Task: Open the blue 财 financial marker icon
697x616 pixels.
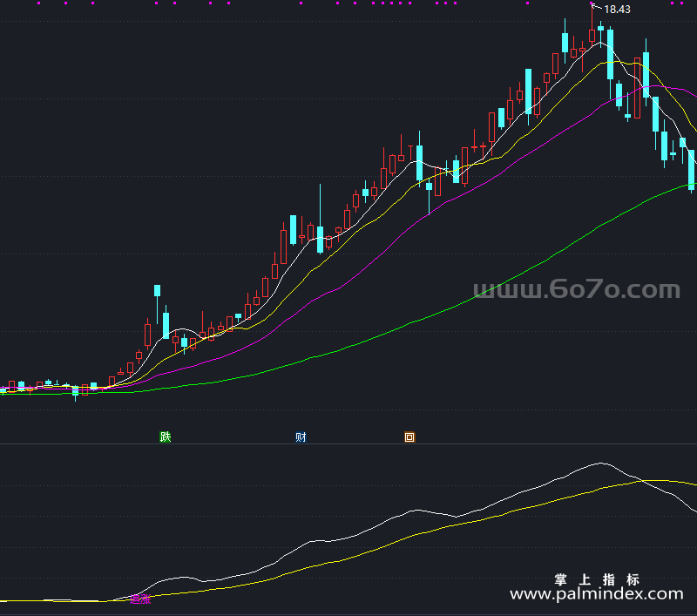Action: point(301,437)
